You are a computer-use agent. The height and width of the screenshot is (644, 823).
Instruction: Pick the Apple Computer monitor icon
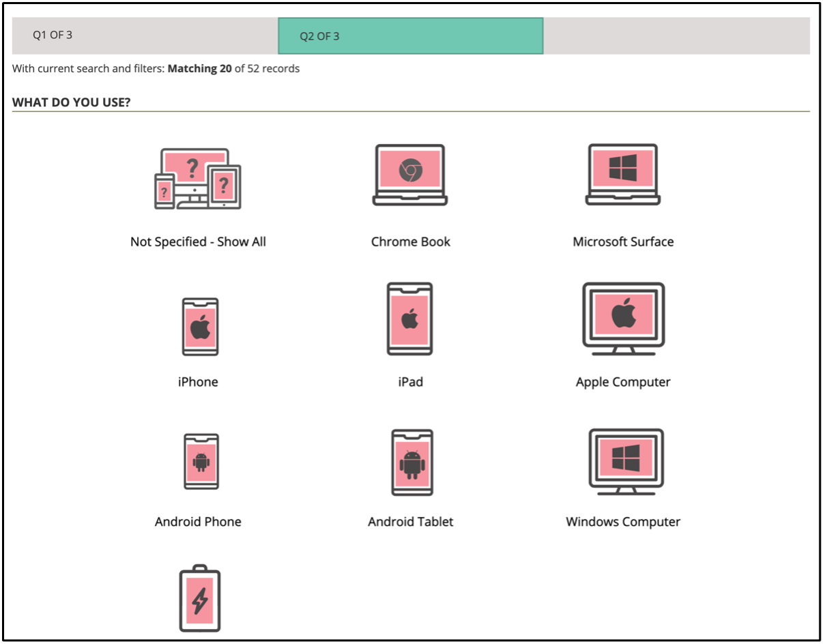coord(623,319)
